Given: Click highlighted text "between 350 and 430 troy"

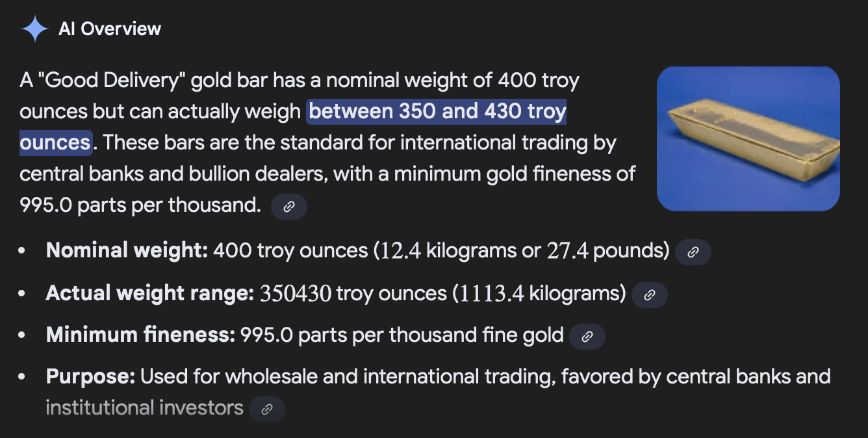Looking at the screenshot, I should click(x=437, y=112).
